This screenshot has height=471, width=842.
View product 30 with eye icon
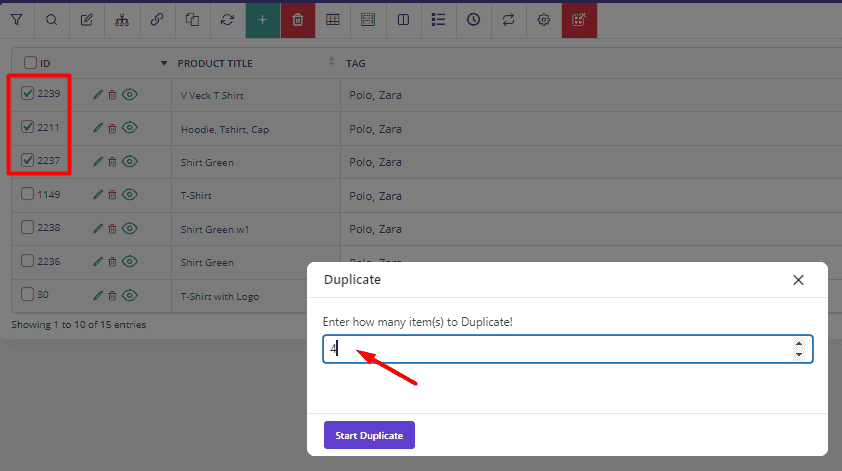tap(129, 295)
